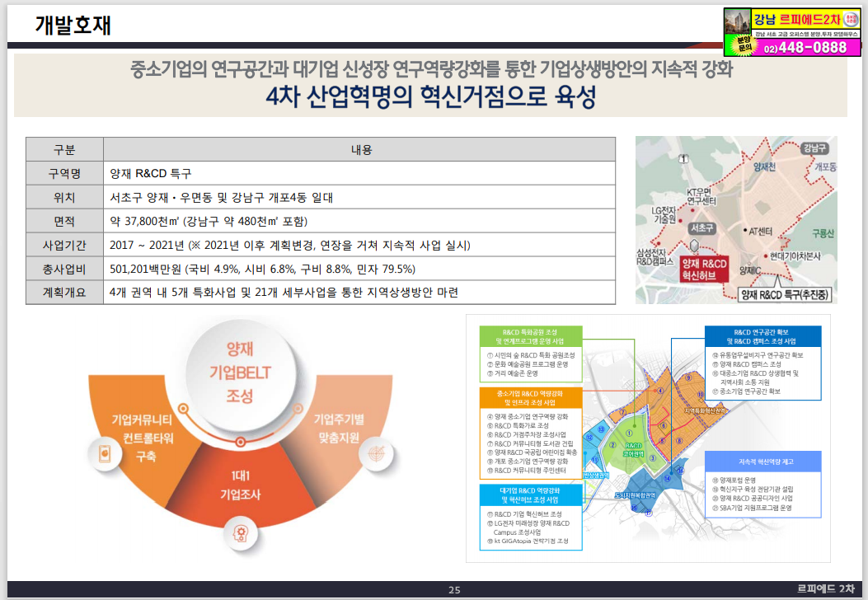Click the 양재 R&CD 특구(추진중) map legend
The height and width of the screenshot is (600, 868).
point(786,294)
